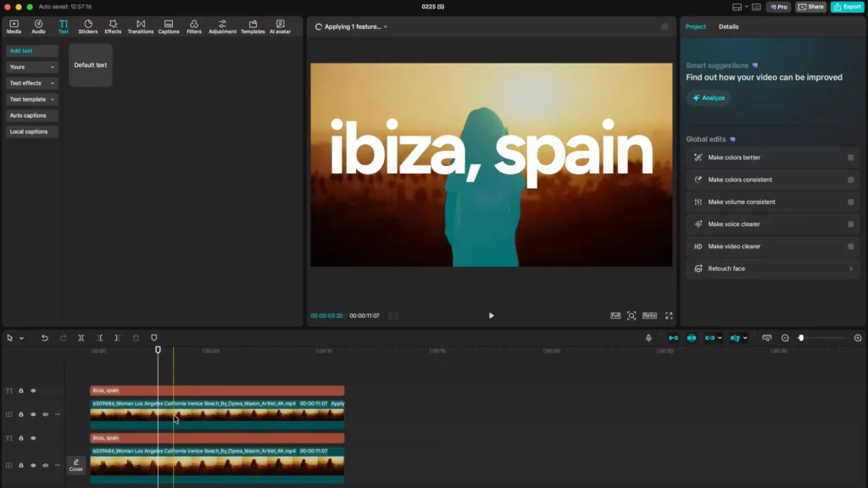The width and height of the screenshot is (868, 488).
Task: Open the Filters panel
Action: 194,26
